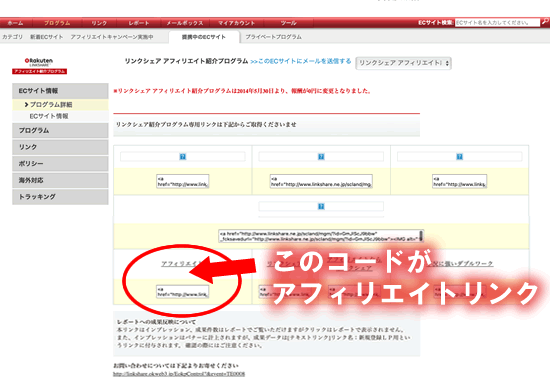Open the ツール menu
The image size is (550, 379).
pos(288,23)
